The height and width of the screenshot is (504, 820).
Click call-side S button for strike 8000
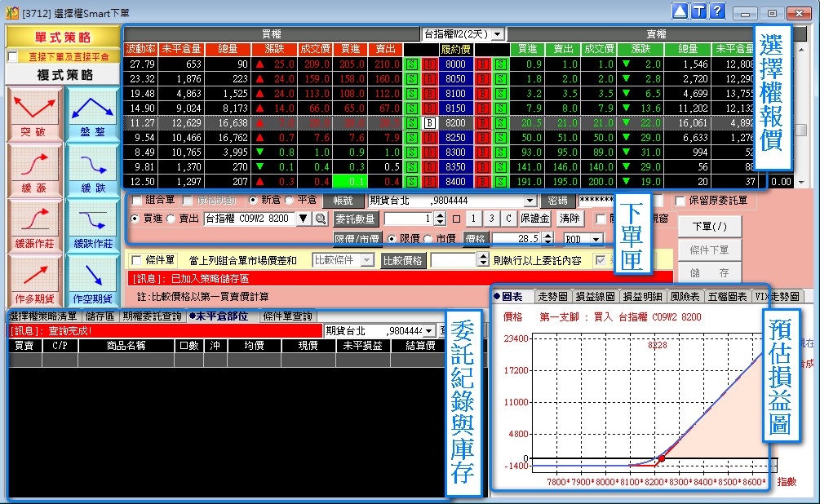click(x=412, y=64)
